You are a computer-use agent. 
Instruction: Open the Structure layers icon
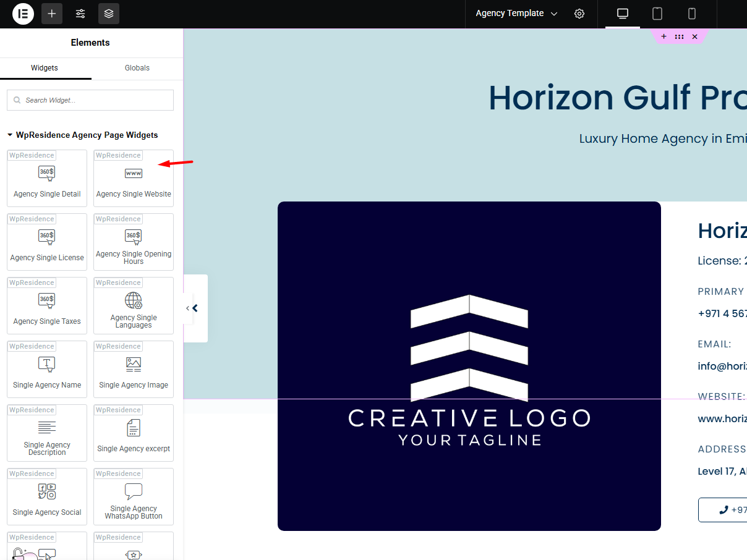pos(109,14)
